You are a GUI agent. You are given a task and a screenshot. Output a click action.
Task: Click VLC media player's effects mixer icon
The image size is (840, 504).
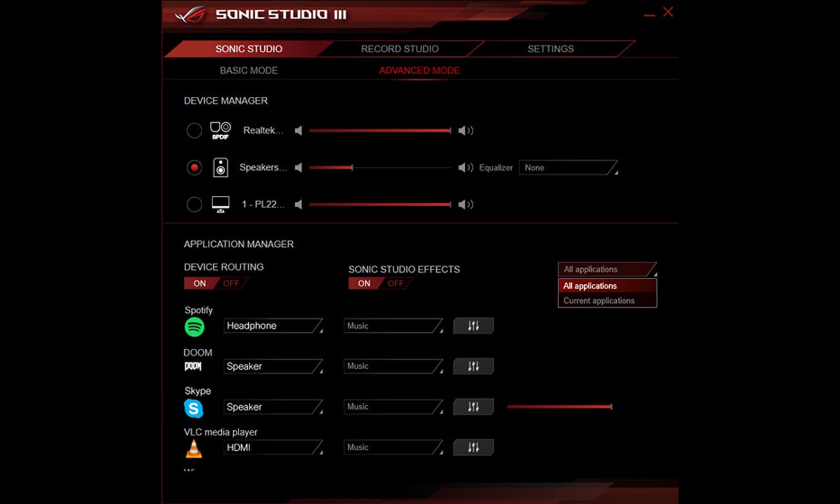click(473, 447)
